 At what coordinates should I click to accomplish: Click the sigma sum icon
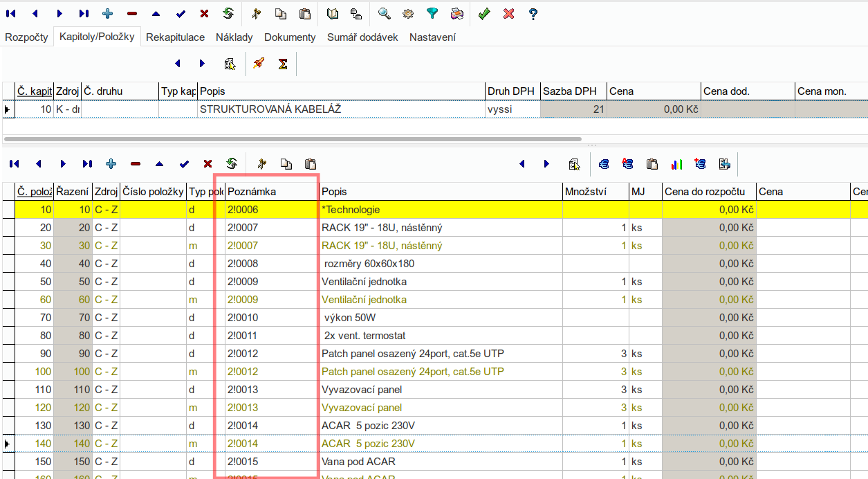click(283, 64)
